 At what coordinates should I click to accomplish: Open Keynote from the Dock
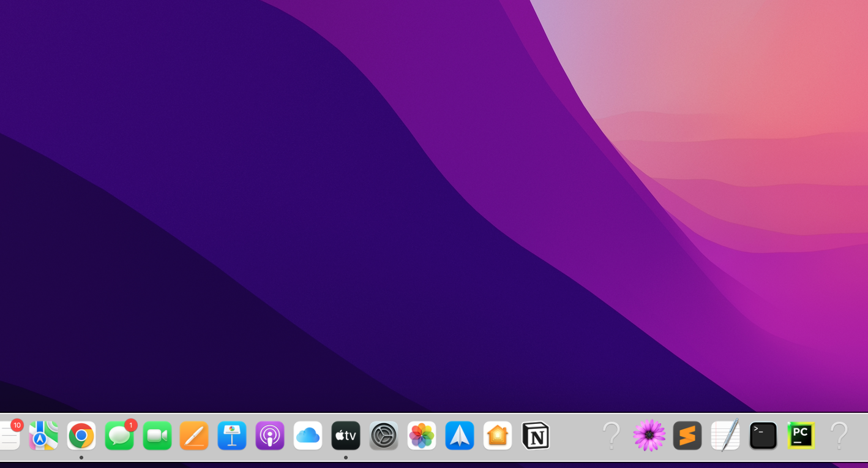(232, 436)
